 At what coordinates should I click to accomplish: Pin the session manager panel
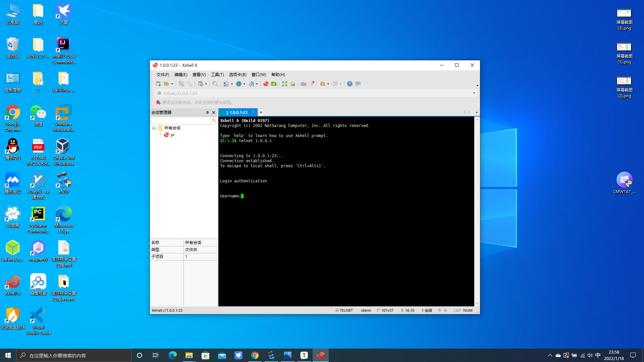[x=207, y=113]
